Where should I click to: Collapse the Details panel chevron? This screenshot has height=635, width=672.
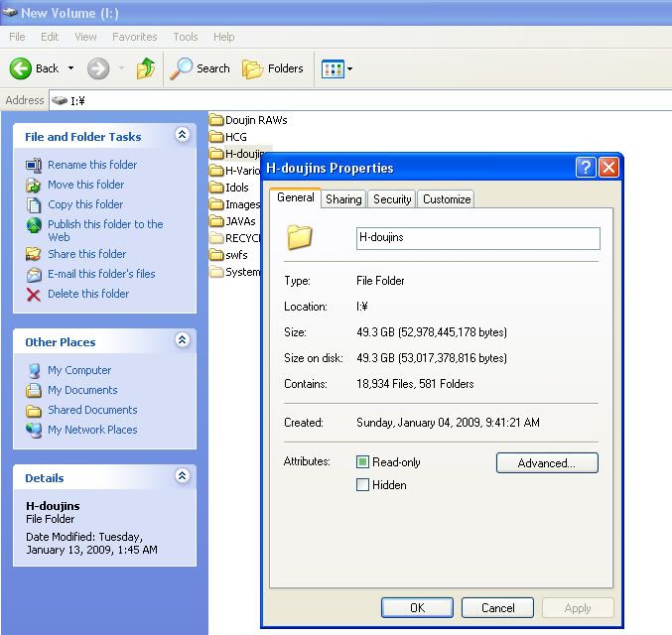click(x=182, y=476)
